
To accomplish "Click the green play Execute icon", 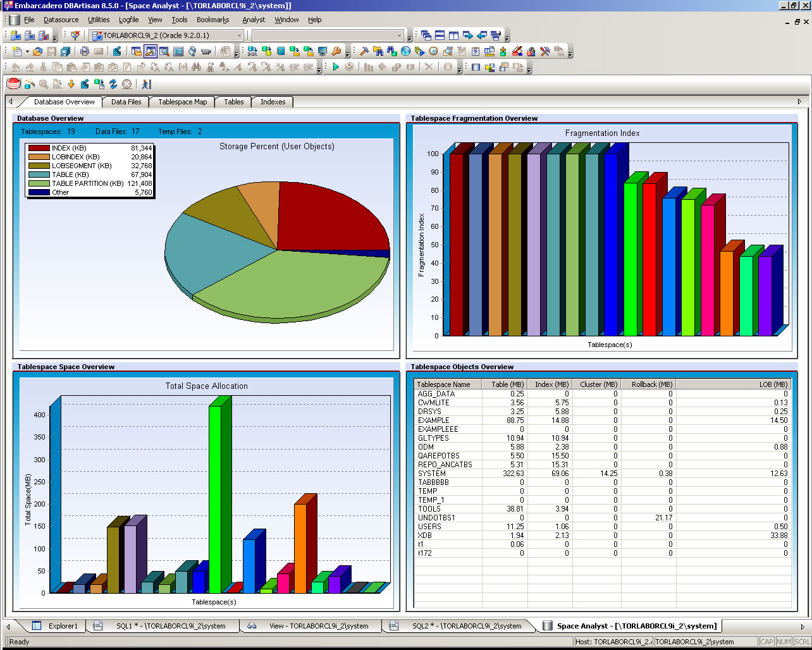I will pyautogui.click(x=336, y=67).
